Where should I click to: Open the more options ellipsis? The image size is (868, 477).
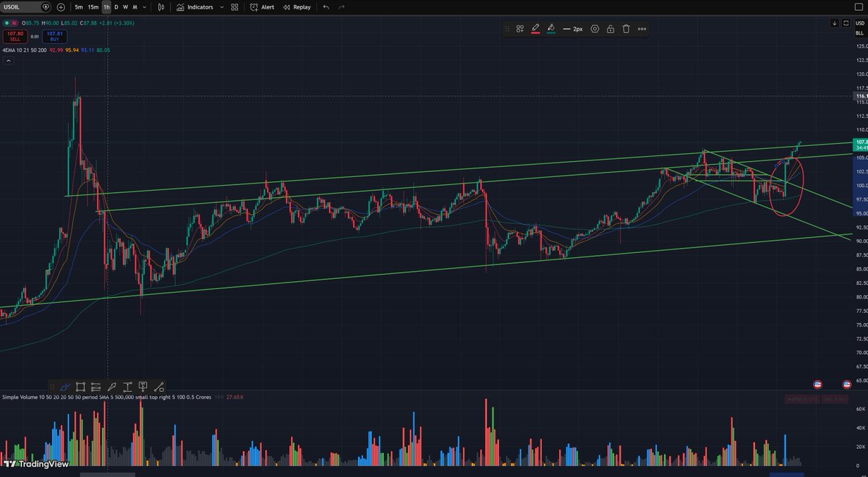click(642, 29)
